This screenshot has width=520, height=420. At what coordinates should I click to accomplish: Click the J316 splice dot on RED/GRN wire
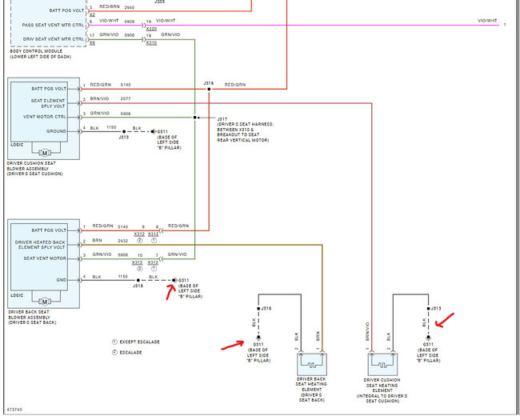[209, 89]
